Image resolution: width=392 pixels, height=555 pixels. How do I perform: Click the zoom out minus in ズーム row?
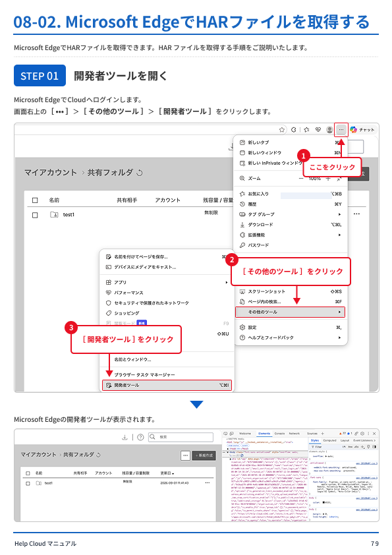[301, 179]
